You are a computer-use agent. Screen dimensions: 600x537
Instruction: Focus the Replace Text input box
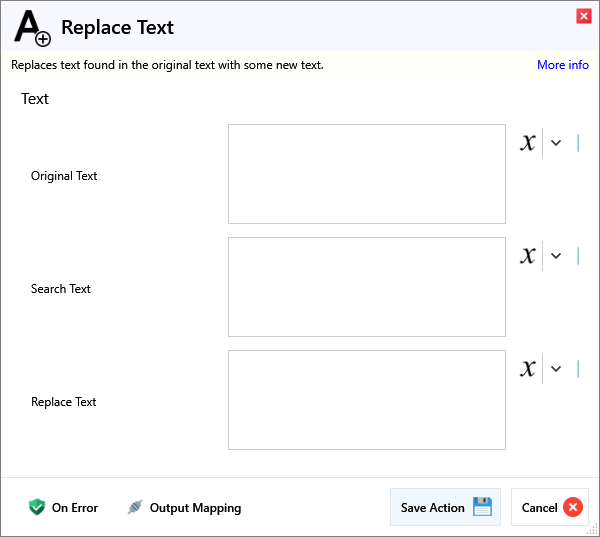pyautogui.click(x=366, y=400)
